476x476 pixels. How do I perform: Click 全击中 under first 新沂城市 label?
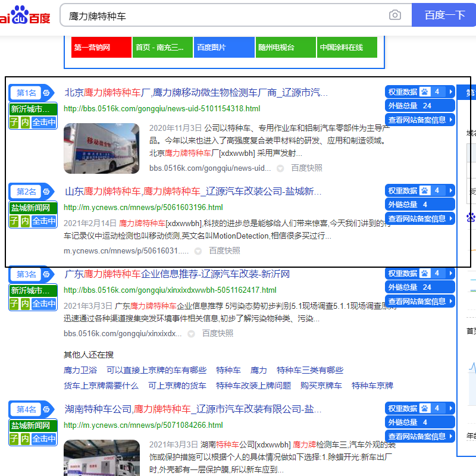[x=44, y=123]
